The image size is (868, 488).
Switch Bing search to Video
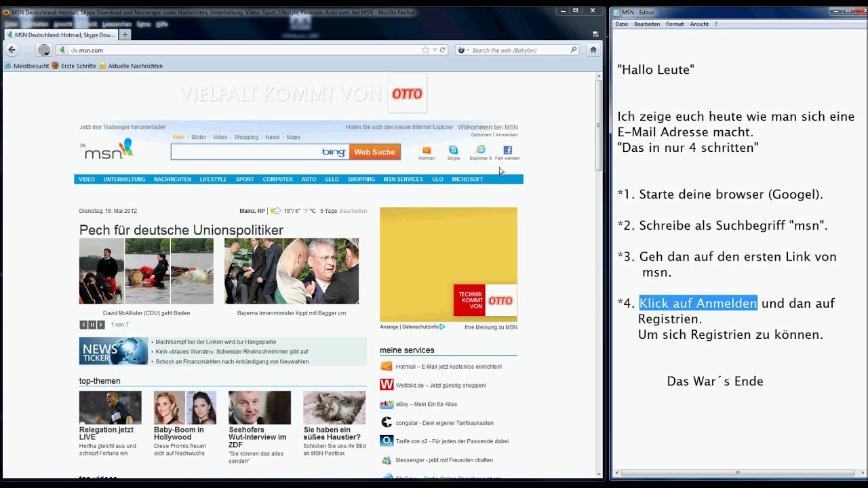220,137
